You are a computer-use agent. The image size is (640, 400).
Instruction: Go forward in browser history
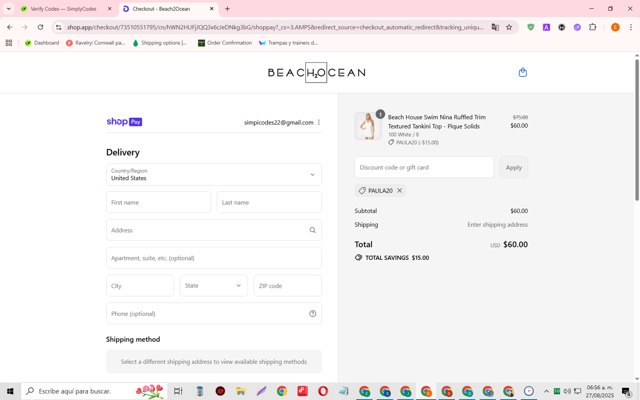pos(25,27)
